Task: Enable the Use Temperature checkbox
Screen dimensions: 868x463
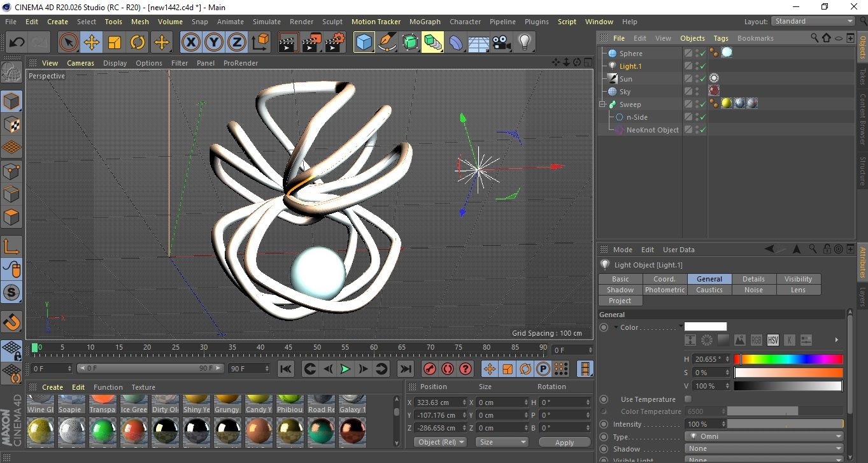Action: tap(688, 399)
